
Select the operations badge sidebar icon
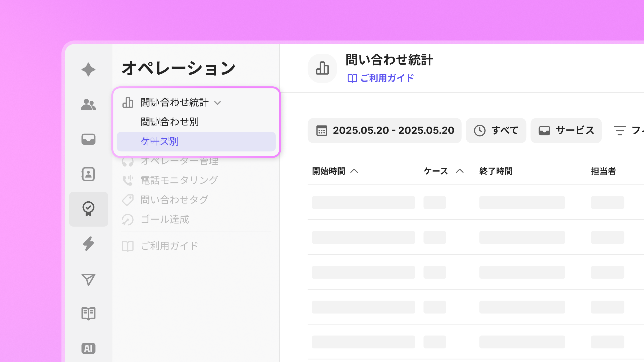(88, 209)
